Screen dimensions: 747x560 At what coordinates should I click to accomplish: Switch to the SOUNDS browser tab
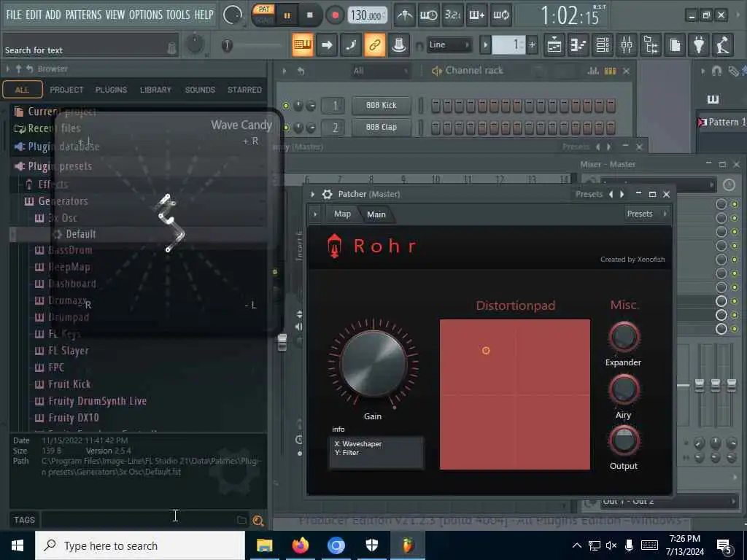pyautogui.click(x=200, y=90)
